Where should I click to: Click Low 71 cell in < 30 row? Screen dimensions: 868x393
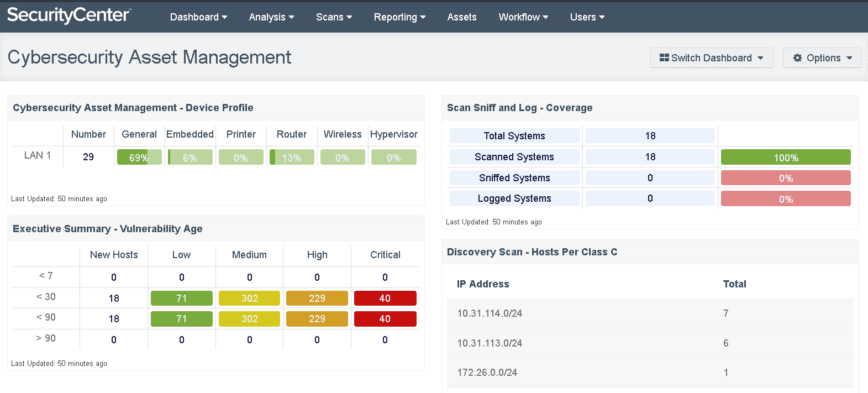tap(182, 298)
